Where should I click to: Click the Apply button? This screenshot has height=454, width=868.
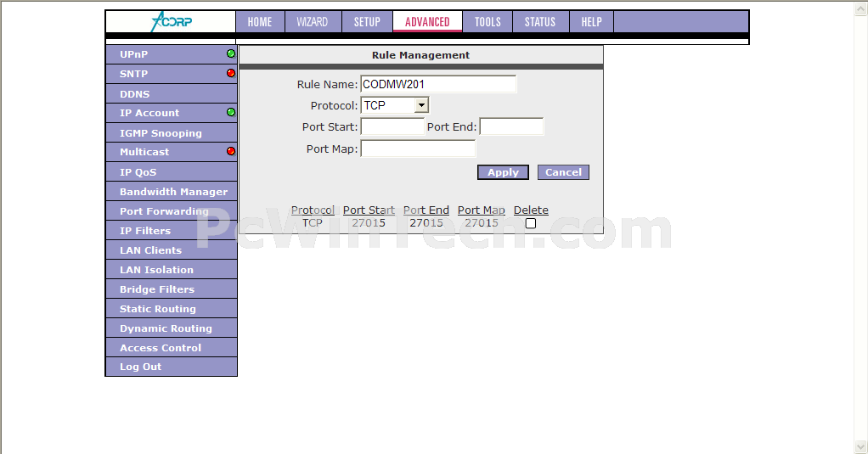tap(503, 172)
